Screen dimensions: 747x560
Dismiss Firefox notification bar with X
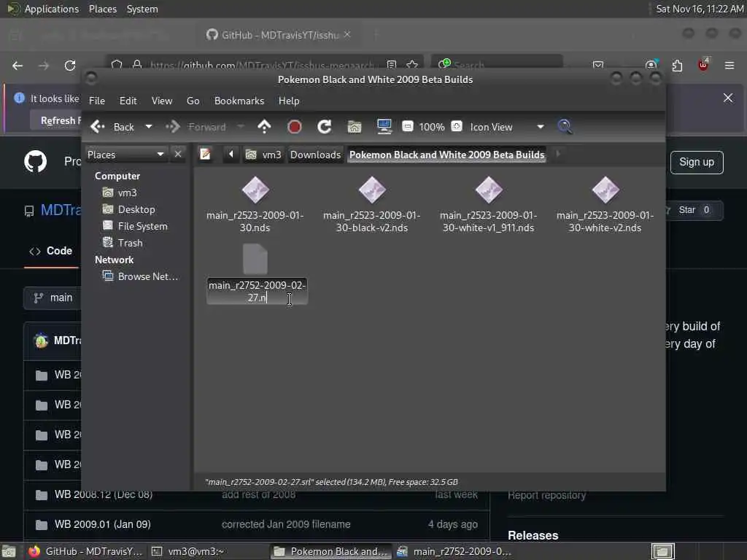tap(728, 98)
